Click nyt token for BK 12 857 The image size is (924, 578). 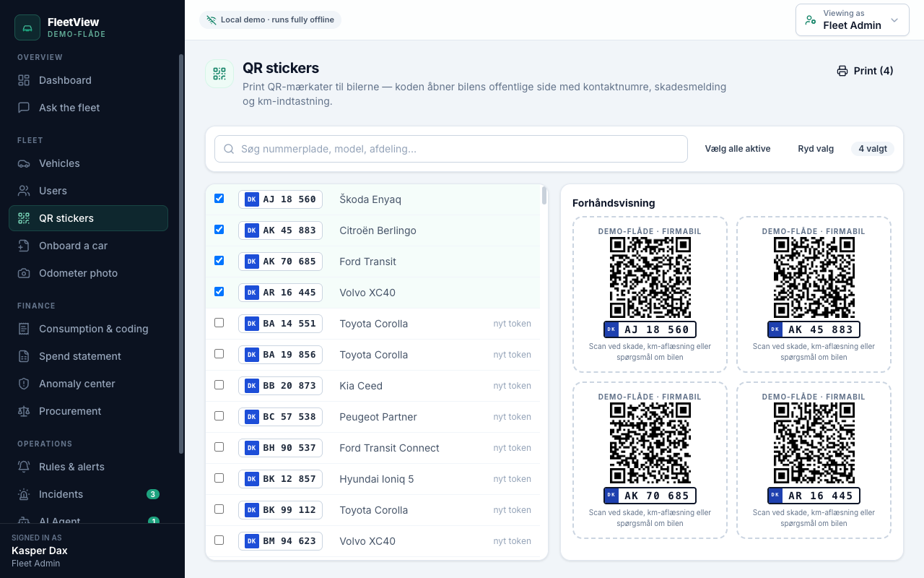513,479
